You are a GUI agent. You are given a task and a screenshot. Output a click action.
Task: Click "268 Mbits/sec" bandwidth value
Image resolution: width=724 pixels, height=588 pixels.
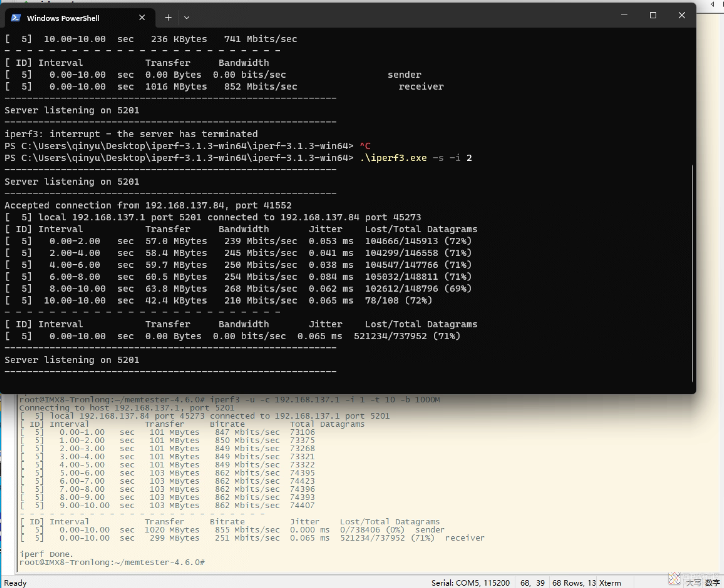pyautogui.click(x=260, y=289)
